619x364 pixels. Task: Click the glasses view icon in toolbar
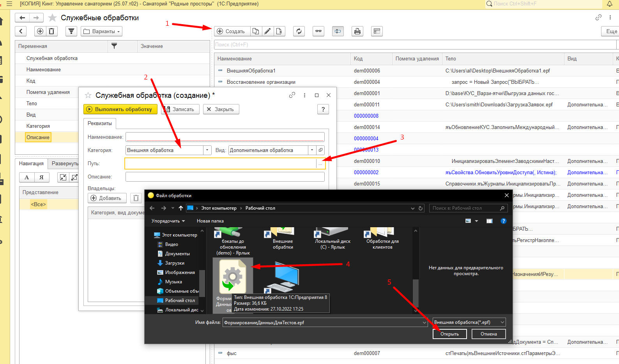point(318,31)
